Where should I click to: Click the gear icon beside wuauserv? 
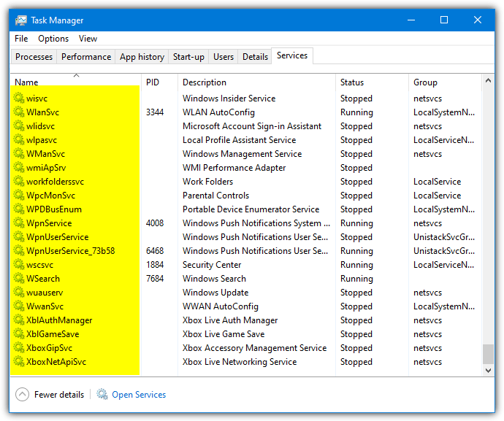19,293
